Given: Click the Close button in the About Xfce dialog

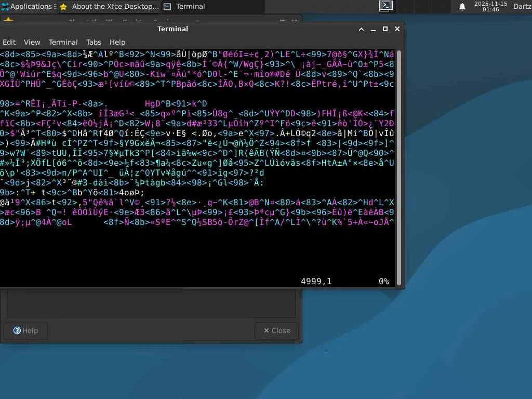Looking at the screenshot, I should tap(277, 330).
